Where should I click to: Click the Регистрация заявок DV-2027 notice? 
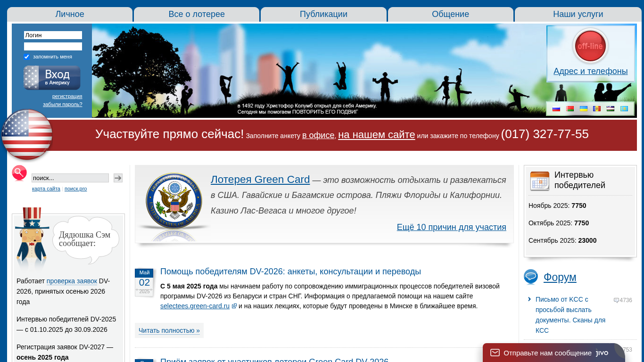65,352
